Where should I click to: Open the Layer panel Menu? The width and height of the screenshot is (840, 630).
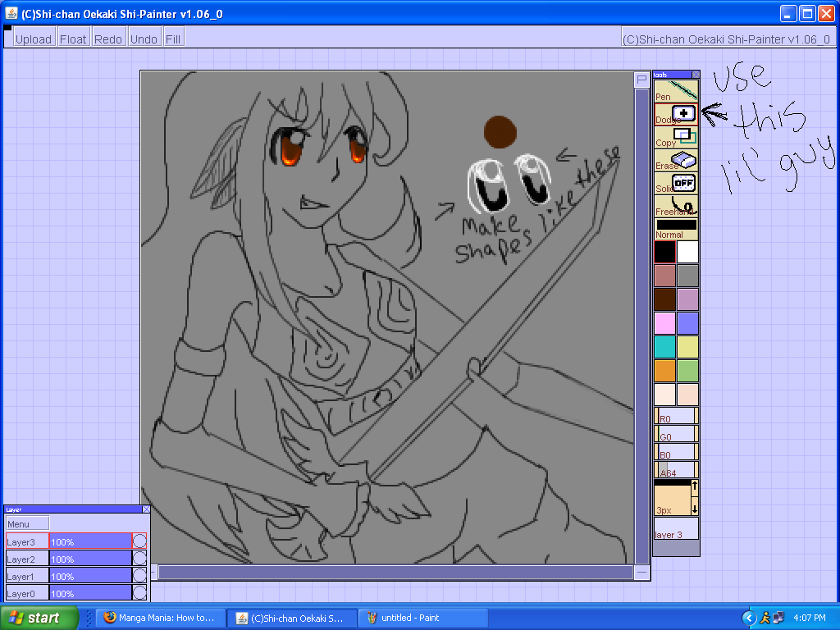(27, 523)
